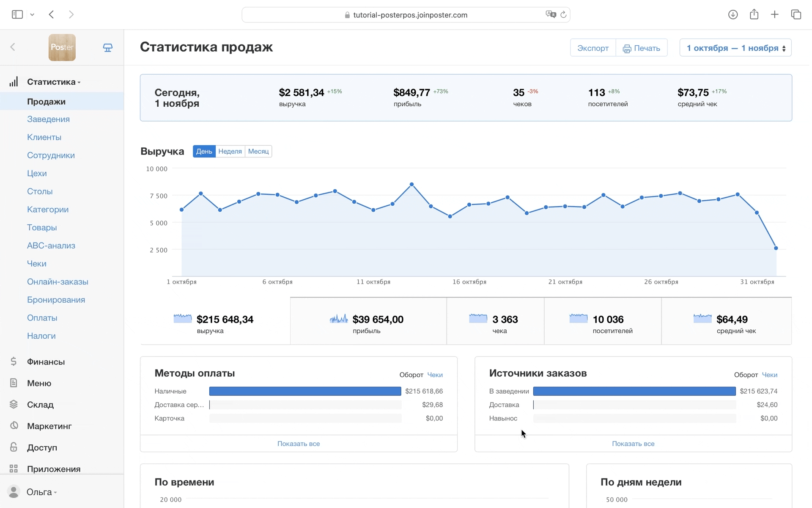Switch revenue chart to Неделя view
The image size is (812, 508).
230,151
